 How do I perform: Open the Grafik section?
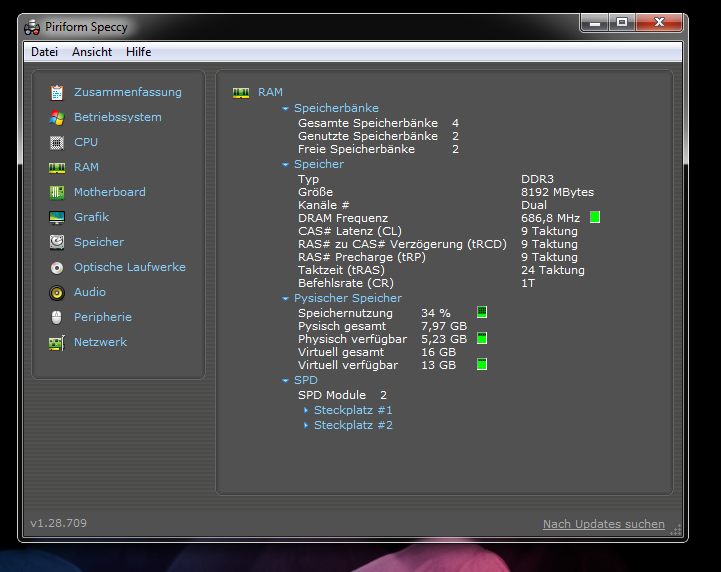92,217
